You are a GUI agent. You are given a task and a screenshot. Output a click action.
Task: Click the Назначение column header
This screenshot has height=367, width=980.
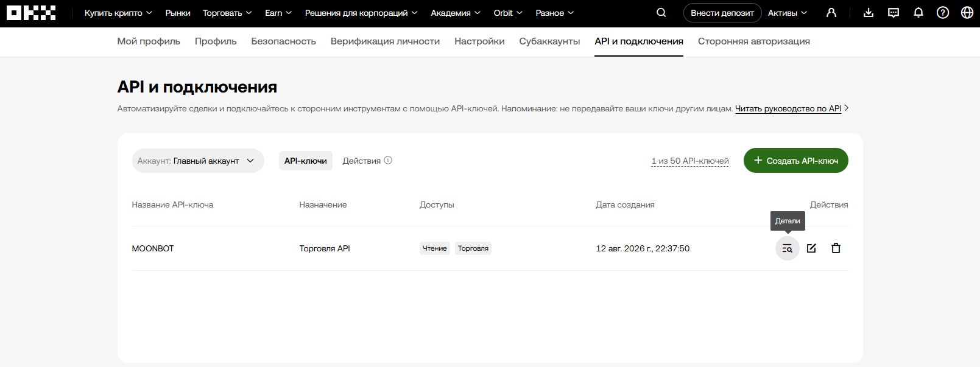[323, 204]
